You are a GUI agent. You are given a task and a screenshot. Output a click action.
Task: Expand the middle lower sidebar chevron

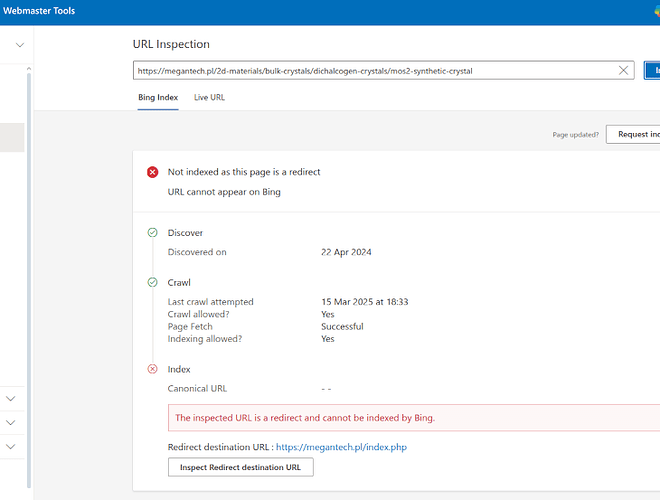coord(11,422)
